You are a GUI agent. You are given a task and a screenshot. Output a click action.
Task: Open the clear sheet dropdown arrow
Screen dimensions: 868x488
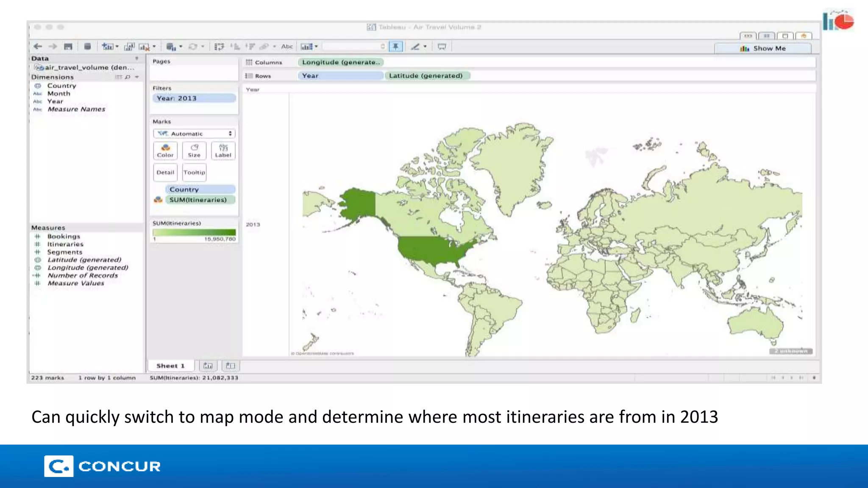tap(154, 47)
